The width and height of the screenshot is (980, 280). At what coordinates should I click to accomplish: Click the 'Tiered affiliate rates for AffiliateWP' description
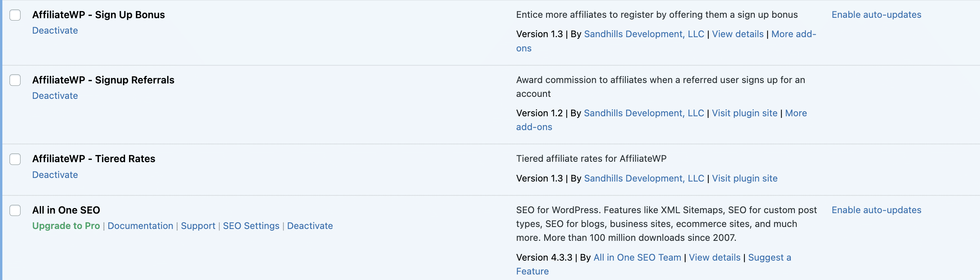click(591, 159)
